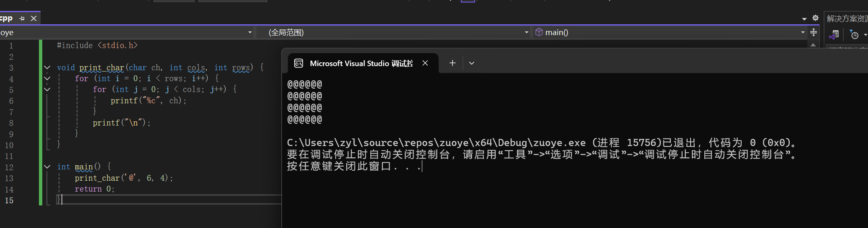Open the project scope dropdown
Image resolution: width=868 pixels, height=228 pixels.
tap(250, 32)
